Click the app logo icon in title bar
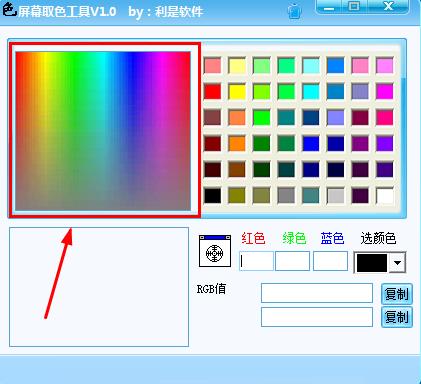Screen dimensions: 421x384 8,9
